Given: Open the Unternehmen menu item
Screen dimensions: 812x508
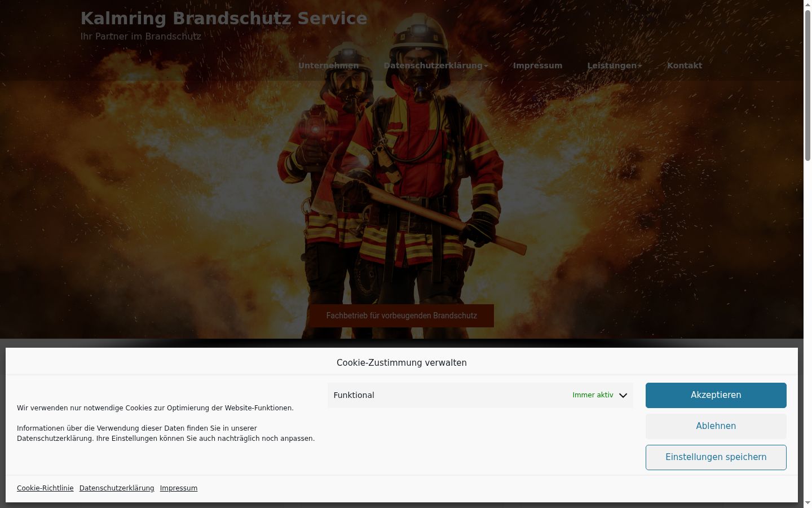Looking at the screenshot, I should (328, 65).
